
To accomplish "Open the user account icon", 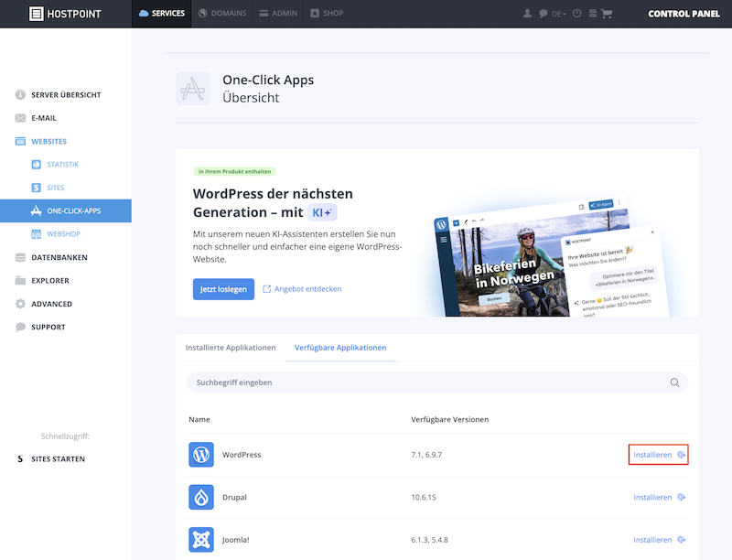I will 528,14.
